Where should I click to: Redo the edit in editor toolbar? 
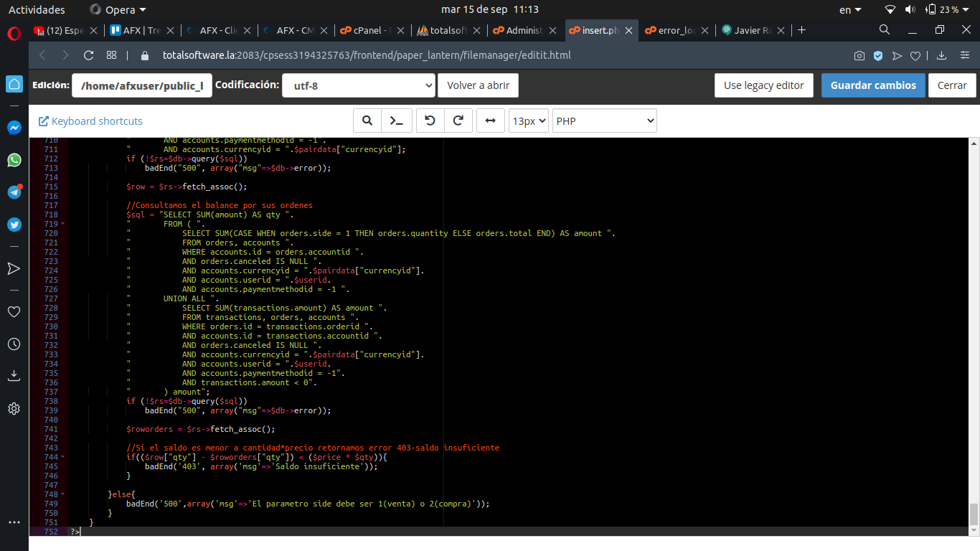[x=458, y=121]
